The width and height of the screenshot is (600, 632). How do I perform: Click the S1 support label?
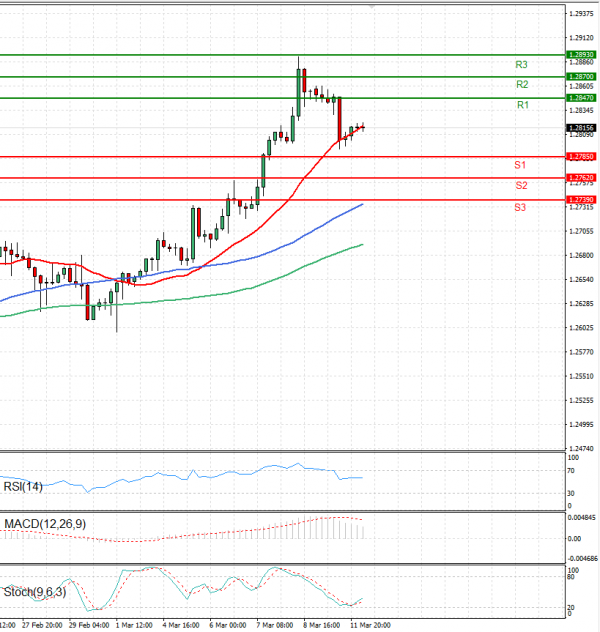coord(520,165)
